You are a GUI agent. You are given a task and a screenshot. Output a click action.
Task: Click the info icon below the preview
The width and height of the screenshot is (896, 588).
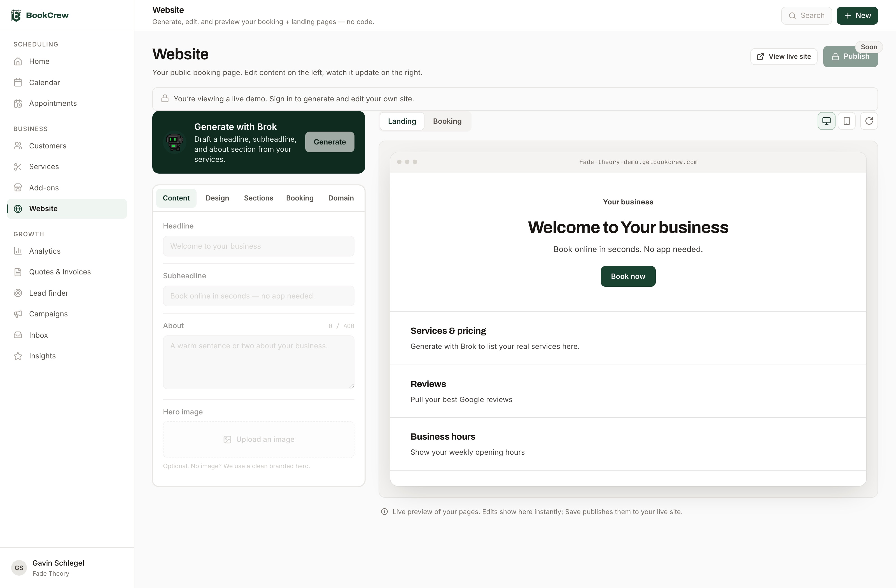tap(384, 512)
